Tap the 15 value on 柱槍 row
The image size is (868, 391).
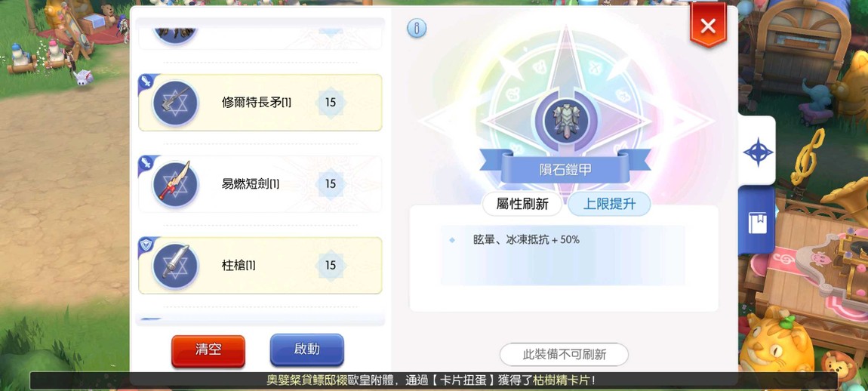click(x=331, y=265)
